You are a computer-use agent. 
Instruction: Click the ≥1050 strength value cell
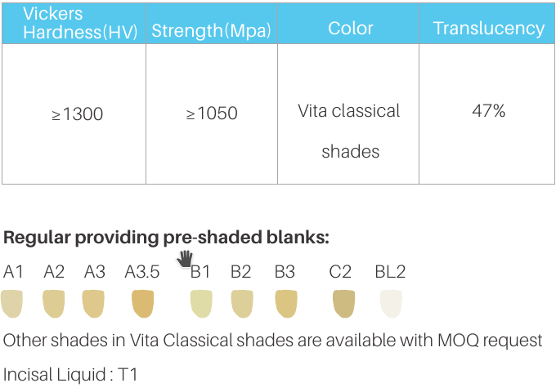(212, 114)
